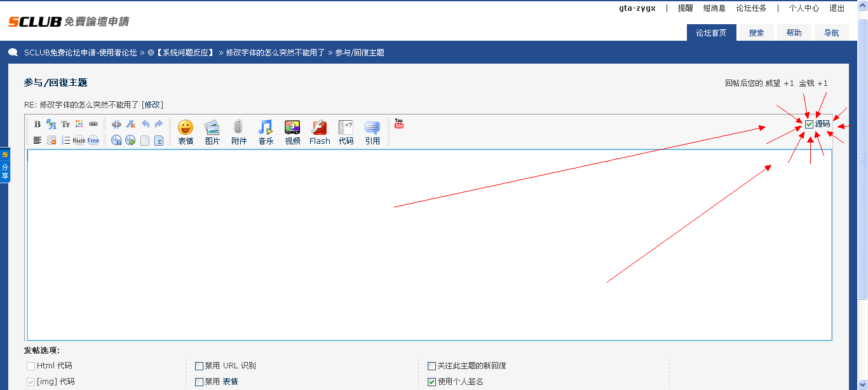Enable 禁用 URL 识别 checkbox

199,366
